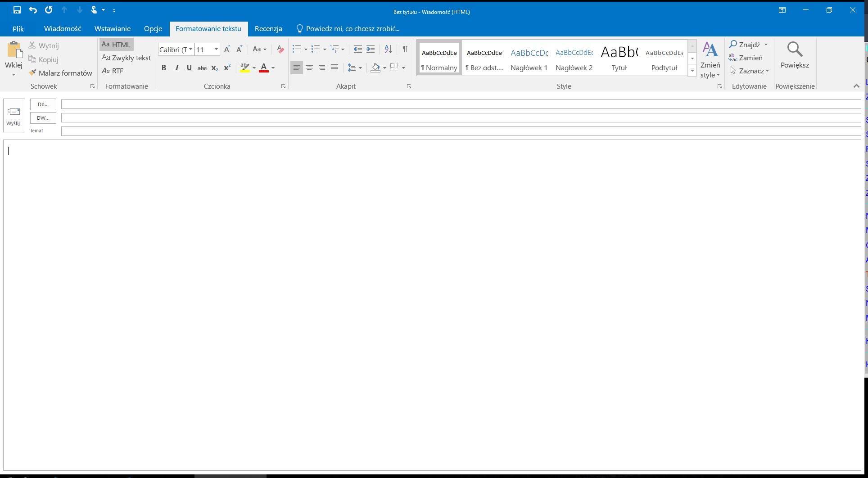Viewport: 868px width, 478px height.
Task: Toggle paragraph marks display
Action: point(405,49)
